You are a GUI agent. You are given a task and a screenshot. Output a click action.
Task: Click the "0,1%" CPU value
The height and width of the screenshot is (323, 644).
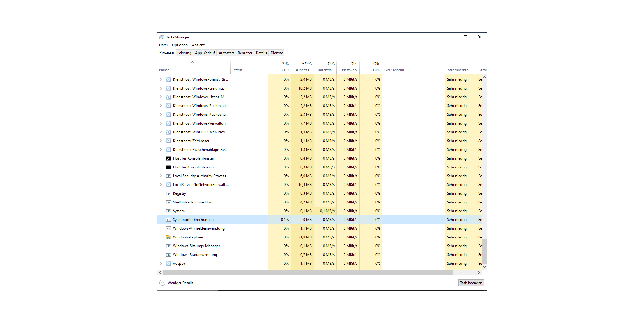point(285,220)
